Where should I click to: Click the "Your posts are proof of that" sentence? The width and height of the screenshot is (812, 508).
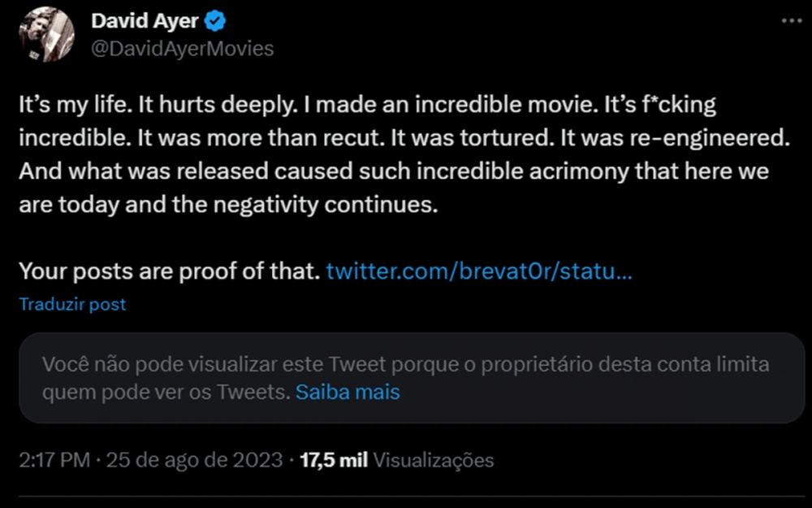click(169, 271)
